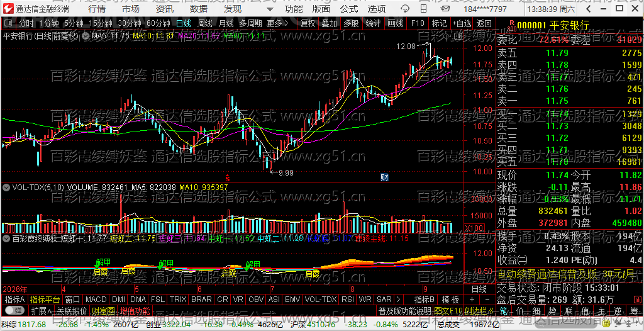
Task: Expand the 更多> period list
Action: [x=278, y=23]
